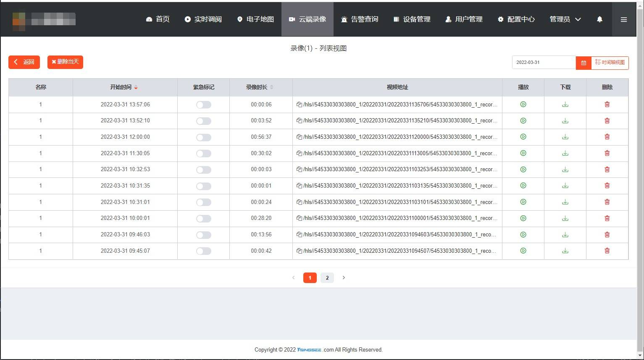Delete the 09:46:03 recording via trash icon
The height and width of the screenshot is (360, 644).
[607, 235]
